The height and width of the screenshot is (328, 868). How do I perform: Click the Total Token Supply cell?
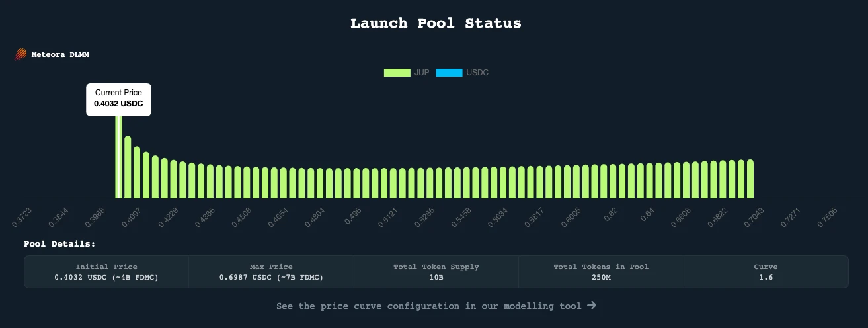pyautogui.click(x=436, y=272)
